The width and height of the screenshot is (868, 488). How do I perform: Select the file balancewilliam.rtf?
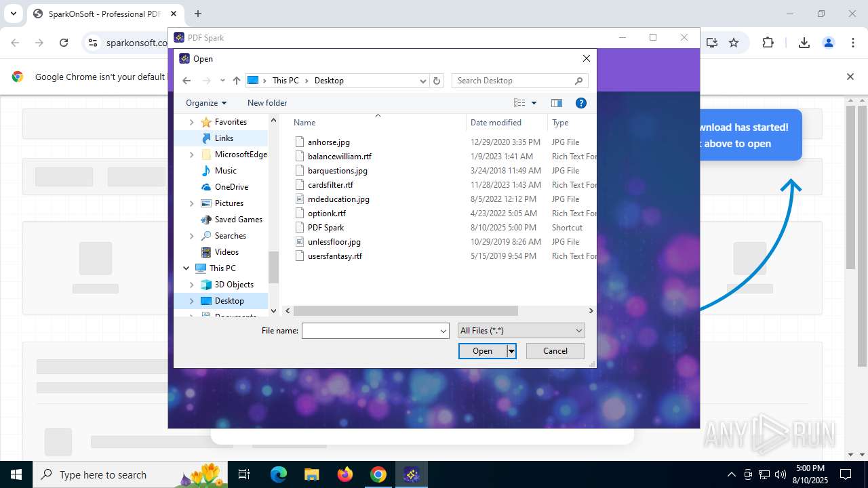point(339,157)
